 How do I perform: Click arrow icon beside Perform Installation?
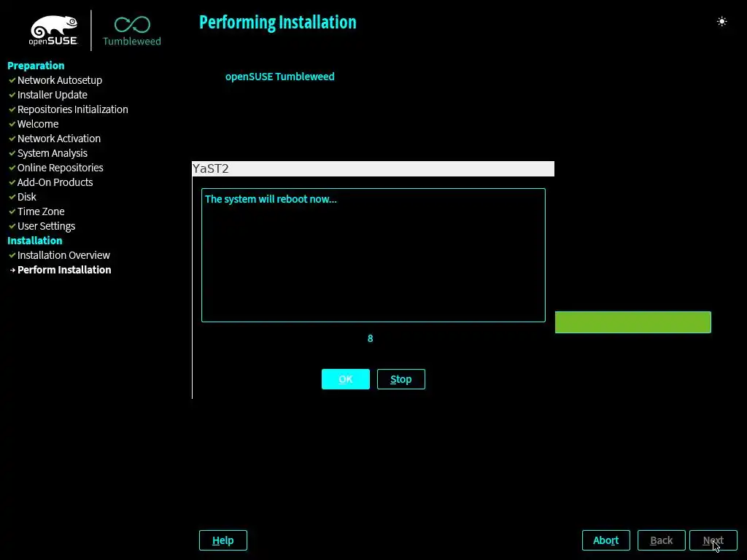[12, 270]
